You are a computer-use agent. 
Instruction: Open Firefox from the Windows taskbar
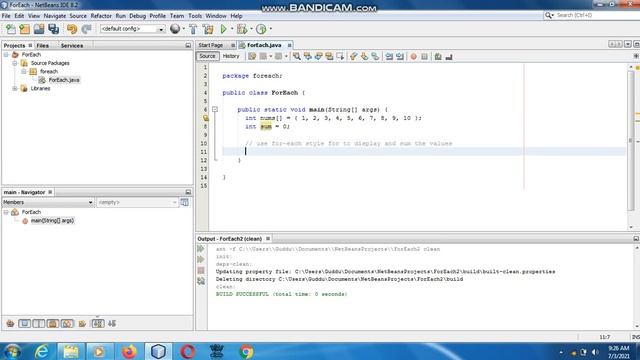[x=129, y=351]
